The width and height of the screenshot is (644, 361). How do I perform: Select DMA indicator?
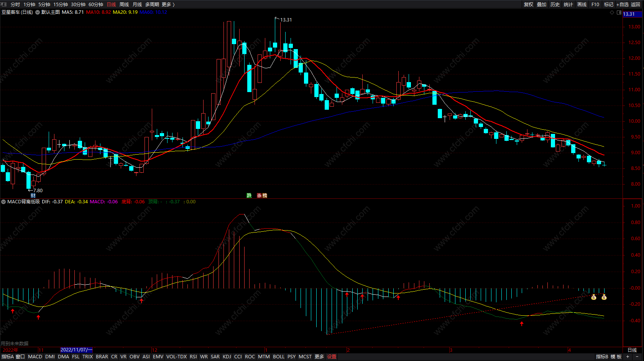pyautogui.click(x=64, y=357)
